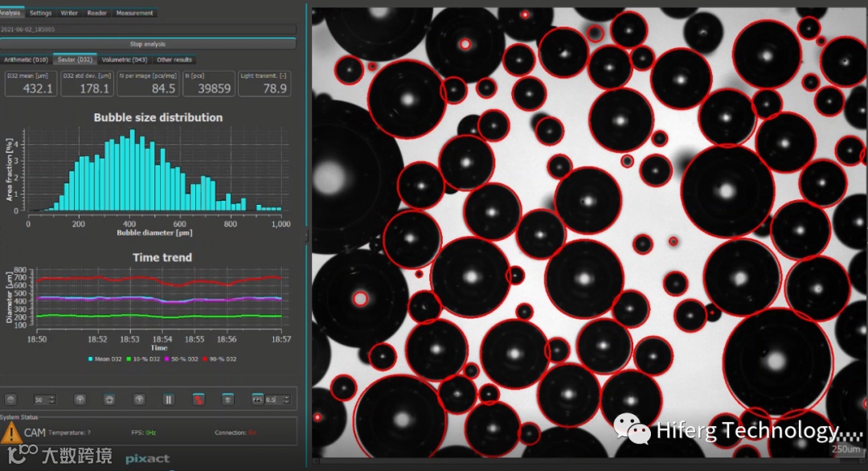
Task: Toggle the layers stack button
Action: [x=227, y=399]
